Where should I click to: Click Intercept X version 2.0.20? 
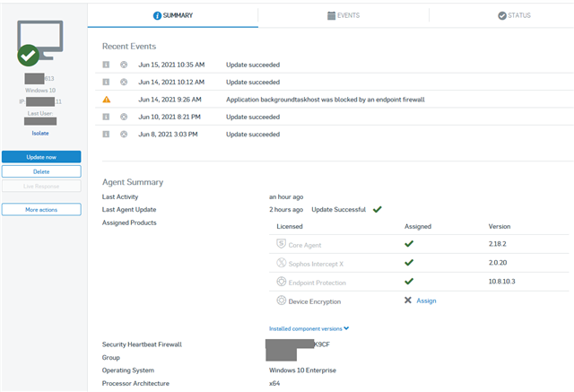click(x=498, y=263)
